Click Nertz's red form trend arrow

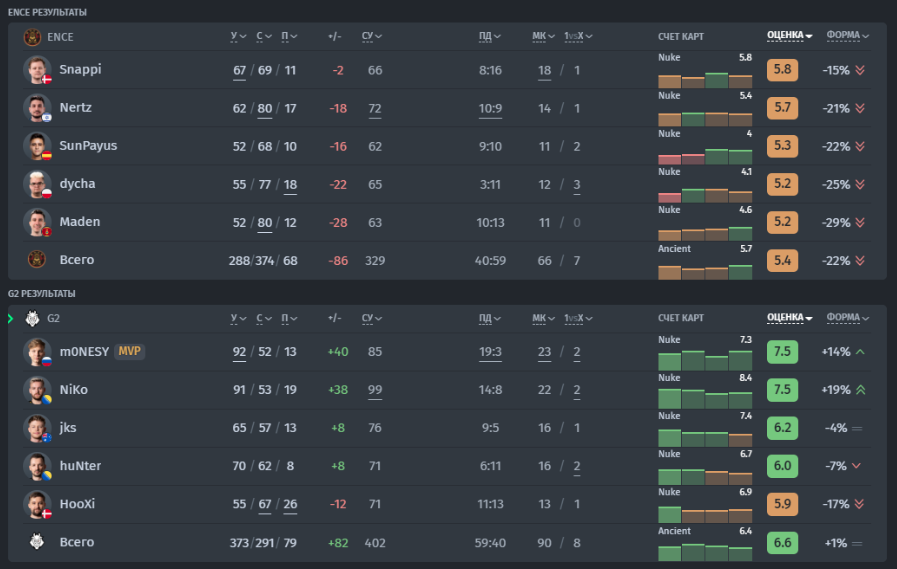[860, 108]
